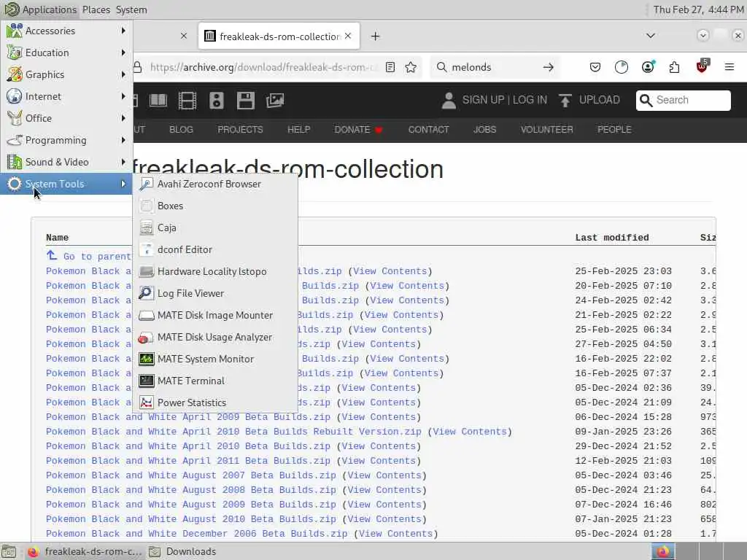The width and height of the screenshot is (747, 560).
Task: Expand the Office submenu
Action: 66,118
